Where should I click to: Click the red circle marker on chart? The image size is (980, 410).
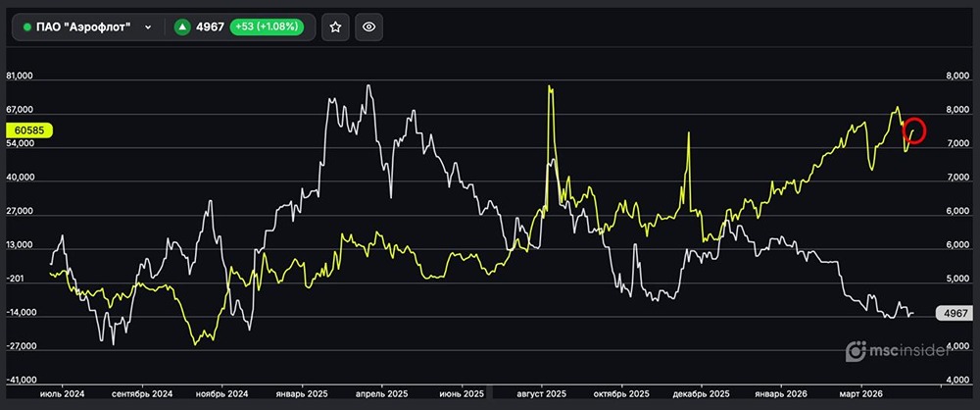click(913, 128)
